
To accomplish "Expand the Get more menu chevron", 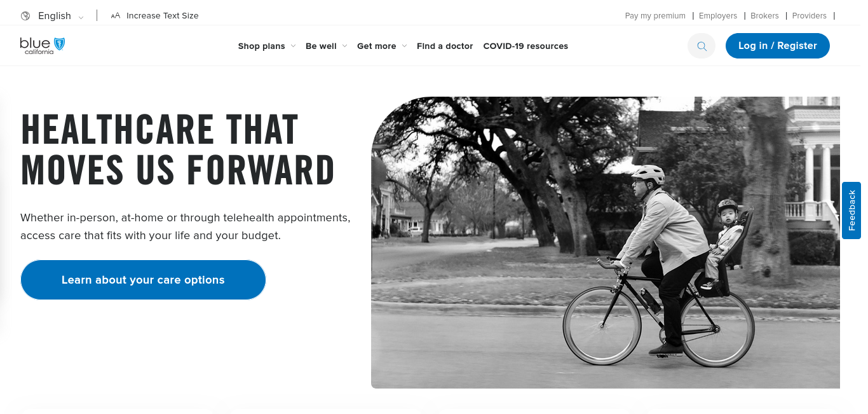I will click(404, 46).
